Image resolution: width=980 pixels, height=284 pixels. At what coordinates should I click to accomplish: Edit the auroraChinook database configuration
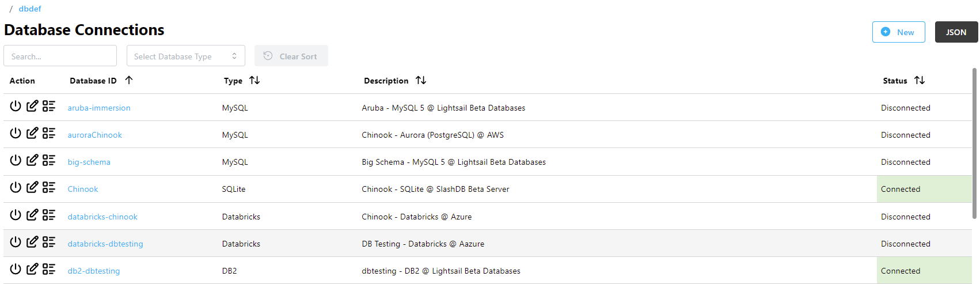click(x=32, y=134)
